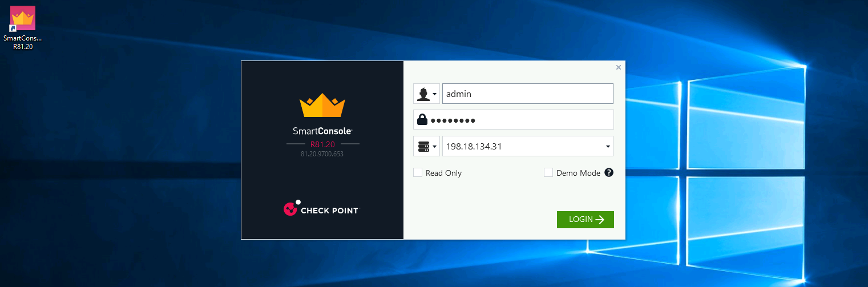The width and height of the screenshot is (868, 287).
Task: Close the SmartConsole login dialog
Action: 618,67
